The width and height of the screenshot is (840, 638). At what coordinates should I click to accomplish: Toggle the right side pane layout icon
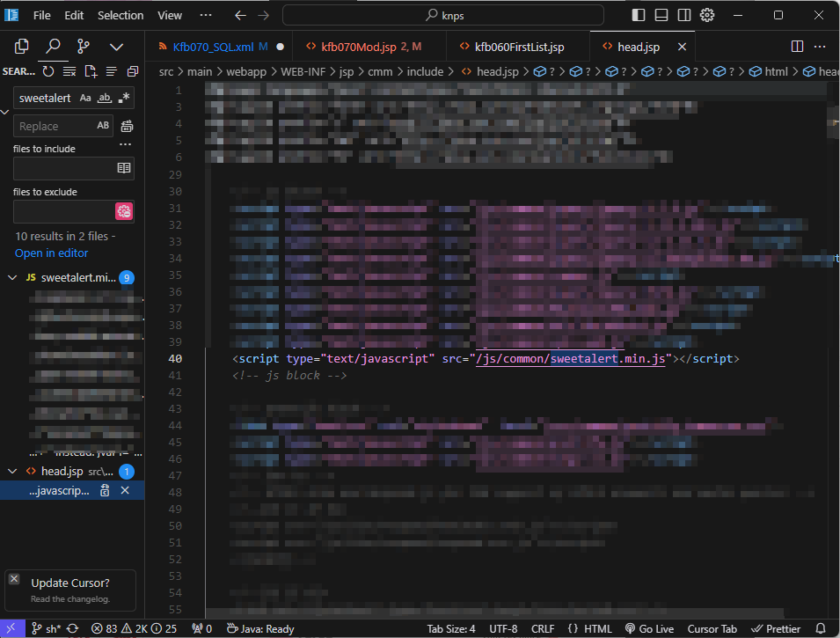tap(684, 15)
